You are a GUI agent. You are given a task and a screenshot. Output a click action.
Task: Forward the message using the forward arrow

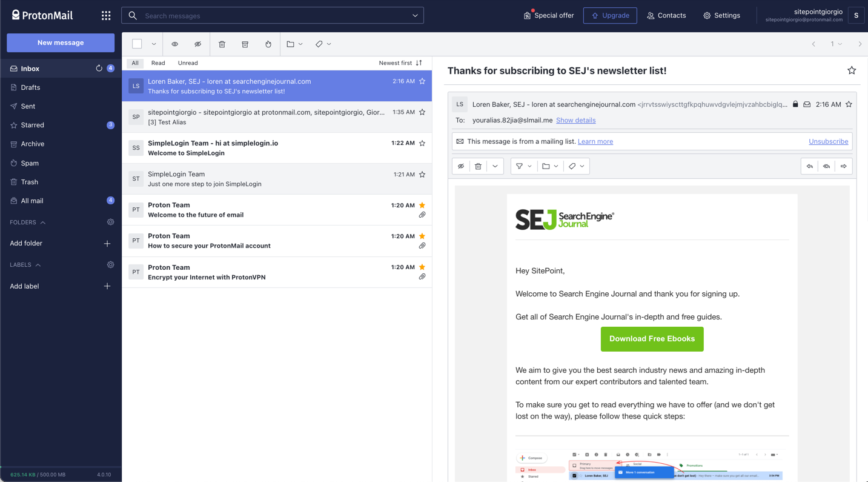point(843,166)
